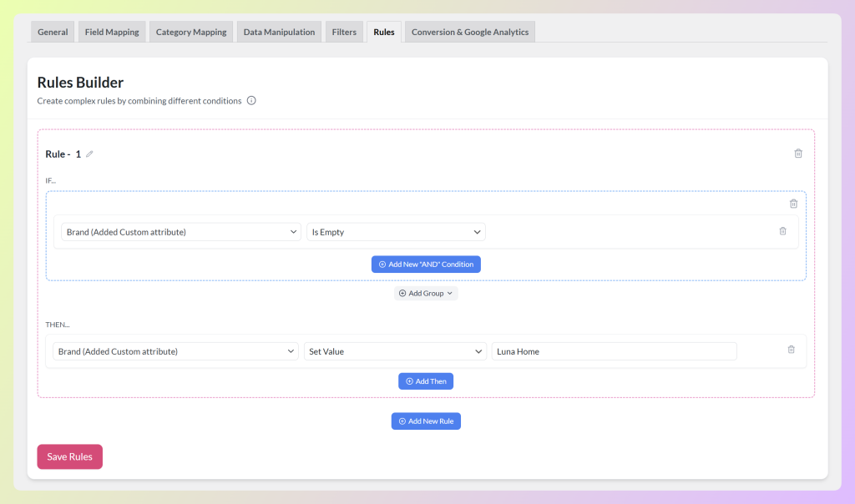The width and height of the screenshot is (855, 504).
Task: Open the Rules Builder info tooltip
Action: pos(251,100)
